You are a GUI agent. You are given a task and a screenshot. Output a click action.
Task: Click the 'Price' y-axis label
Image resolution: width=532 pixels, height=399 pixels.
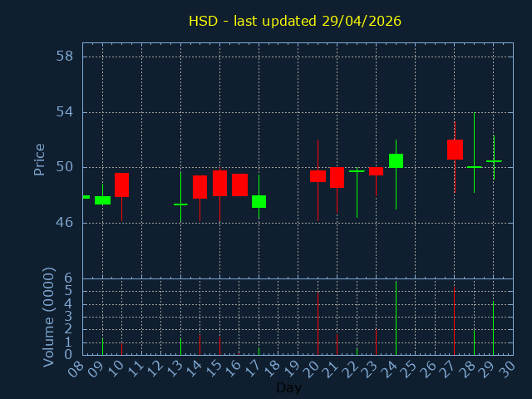click(x=39, y=160)
